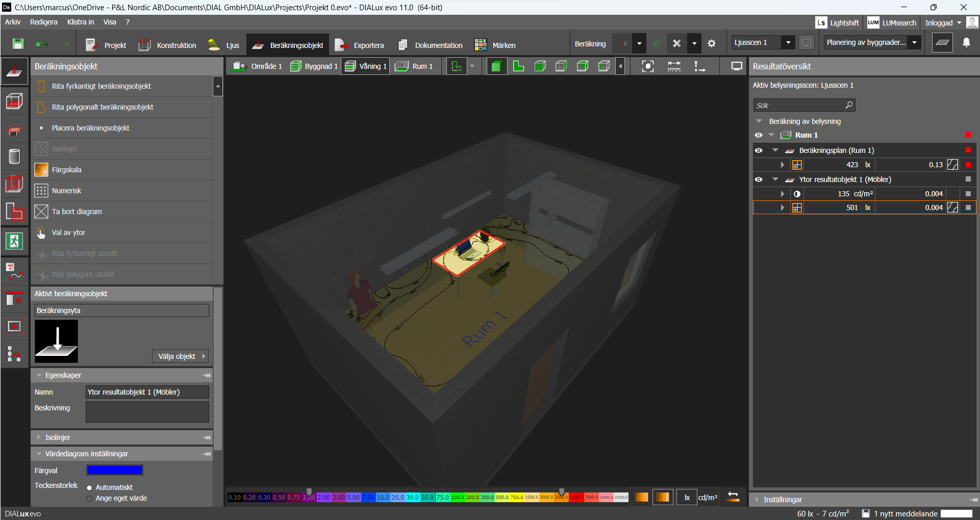Viewport: 980px width, 520px height.
Task: Choose Placera beräkningsobjekt
Action: tap(122, 128)
